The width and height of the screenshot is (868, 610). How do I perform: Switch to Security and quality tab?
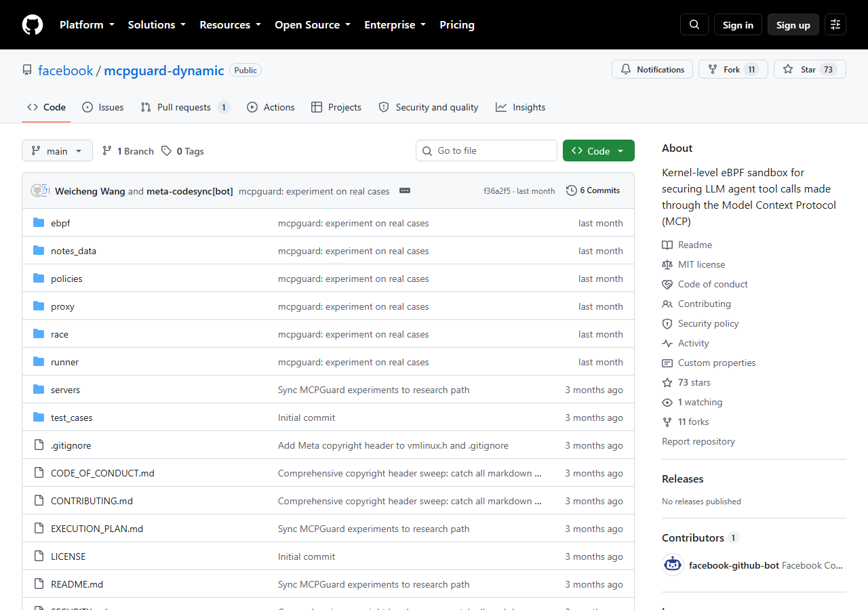coord(429,107)
